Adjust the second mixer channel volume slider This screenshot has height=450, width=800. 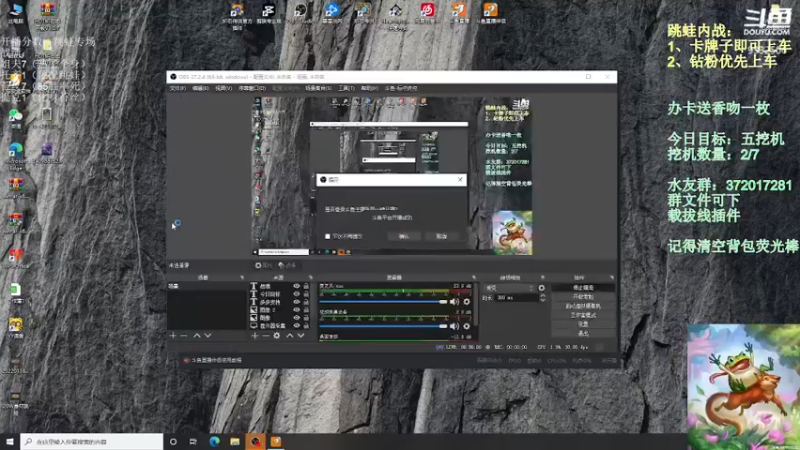[x=383, y=326]
